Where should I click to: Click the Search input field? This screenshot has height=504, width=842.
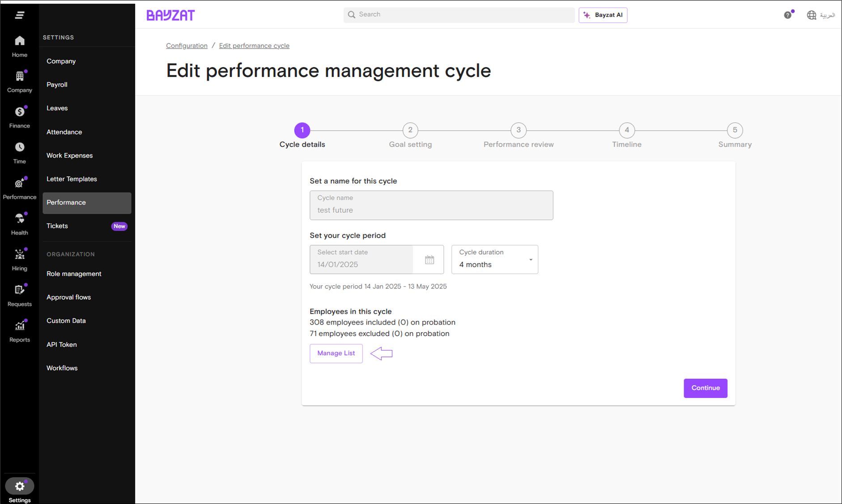point(459,15)
